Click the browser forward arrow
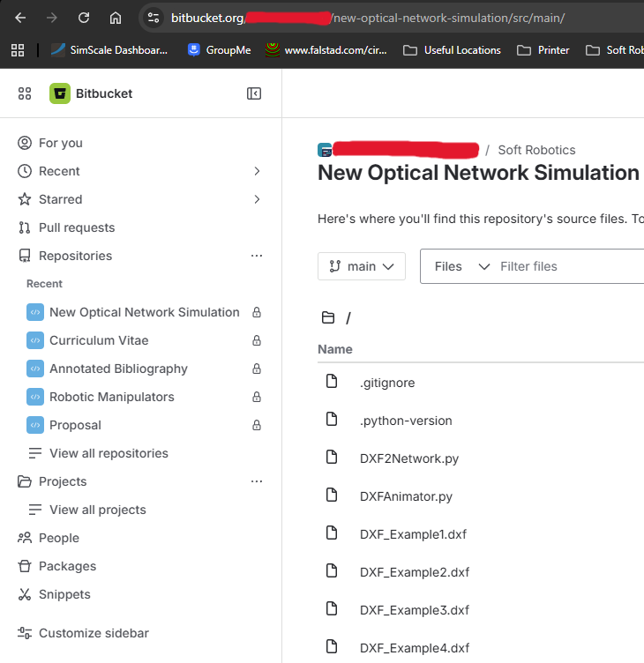Viewport: 644px width, 663px height. pyautogui.click(x=52, y=18)
